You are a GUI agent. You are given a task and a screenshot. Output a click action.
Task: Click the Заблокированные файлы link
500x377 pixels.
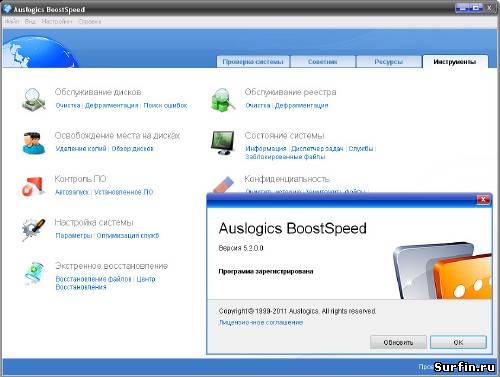[x=285, y=157]
